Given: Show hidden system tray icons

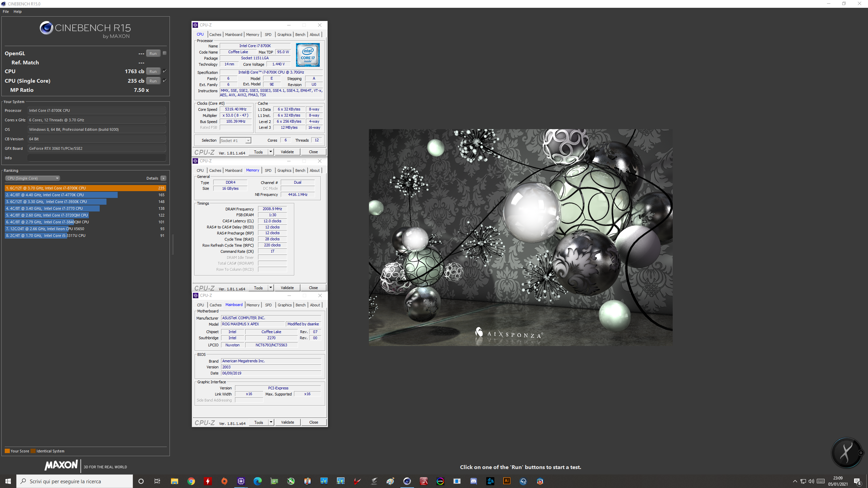Looking at the screenshot, I should click(795, 481).
